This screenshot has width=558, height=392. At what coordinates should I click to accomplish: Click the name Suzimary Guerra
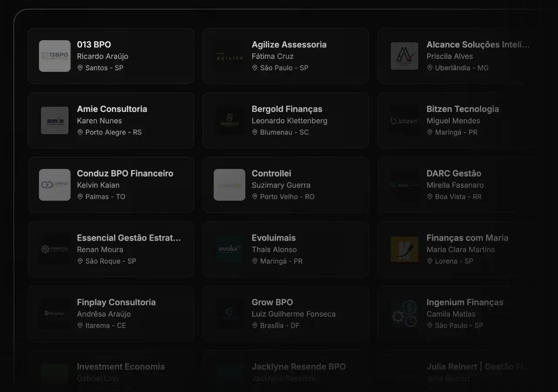(281, 185)
